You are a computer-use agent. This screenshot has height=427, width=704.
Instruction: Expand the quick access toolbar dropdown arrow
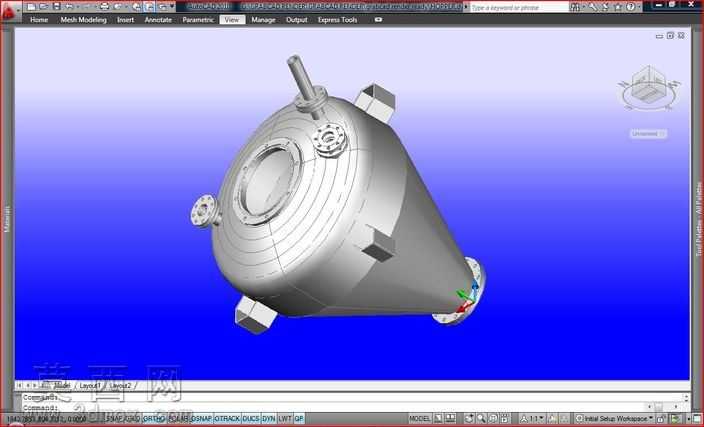(x=172, y=6)
